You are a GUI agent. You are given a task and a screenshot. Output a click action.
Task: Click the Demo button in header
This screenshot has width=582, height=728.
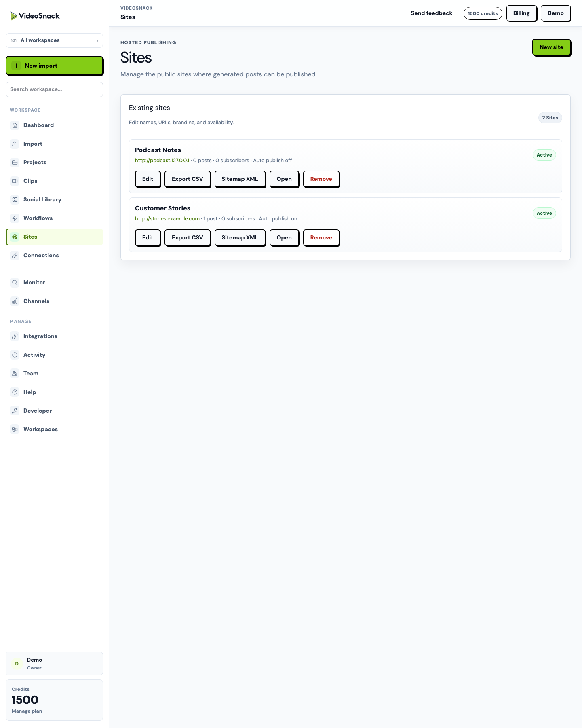[x=555, y=13]
